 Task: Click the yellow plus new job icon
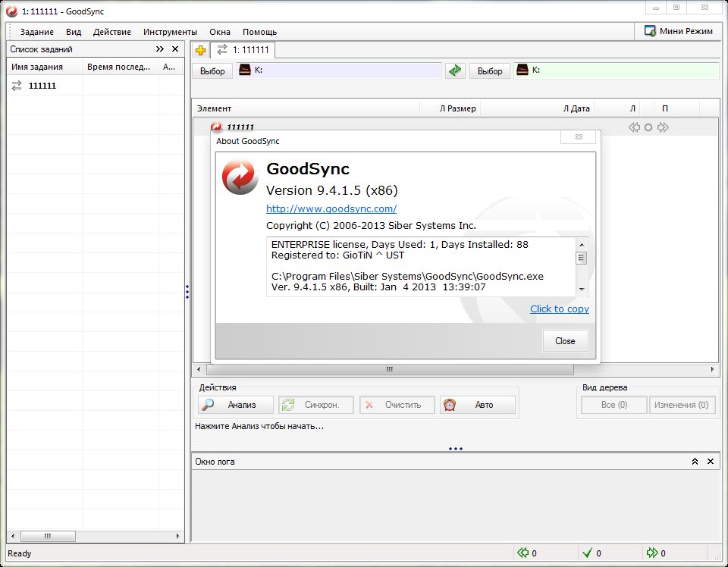pyautogui.click(x=200, y=51)
